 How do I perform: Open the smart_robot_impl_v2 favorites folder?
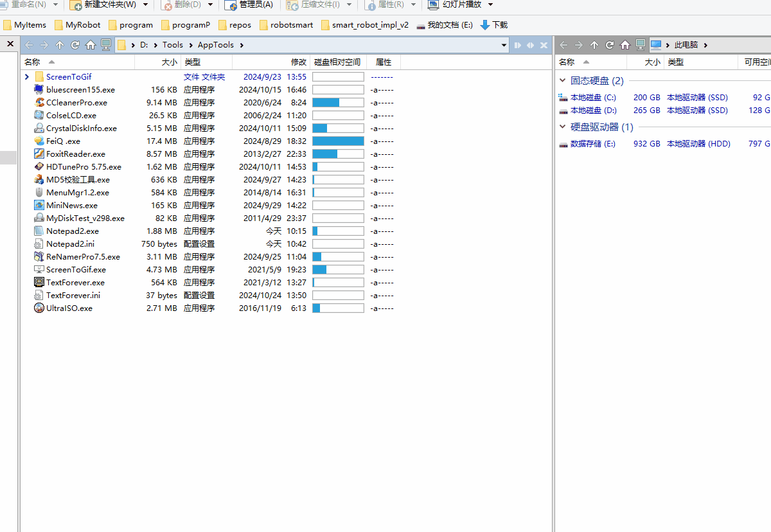pyautogui.click(x=364, y=25)
